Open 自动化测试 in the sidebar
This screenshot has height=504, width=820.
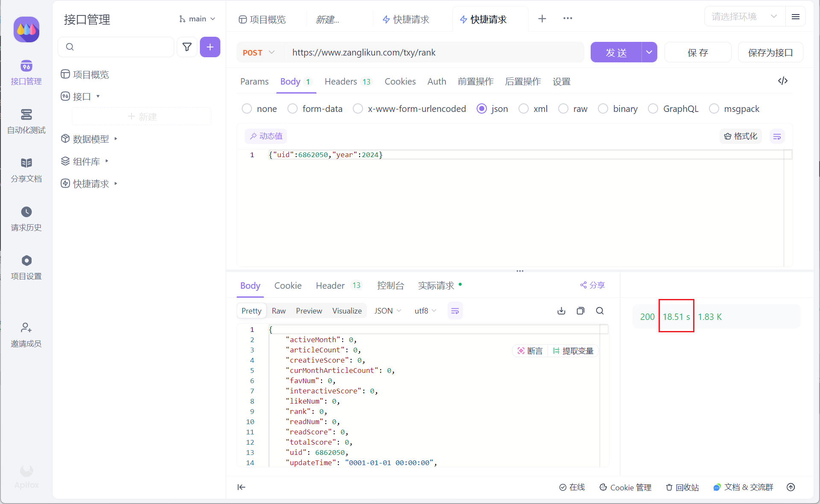(26, 121)
